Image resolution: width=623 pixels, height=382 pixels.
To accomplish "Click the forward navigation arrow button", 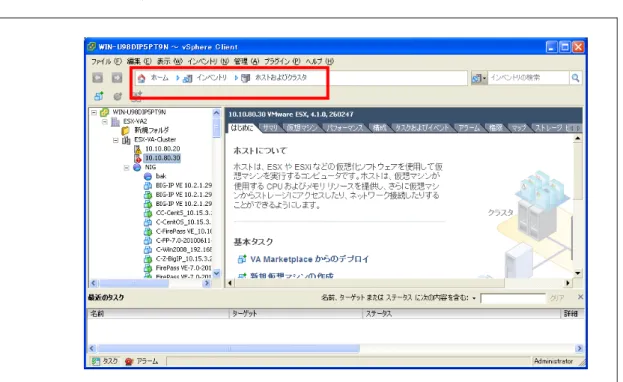I will coord(117,78).
